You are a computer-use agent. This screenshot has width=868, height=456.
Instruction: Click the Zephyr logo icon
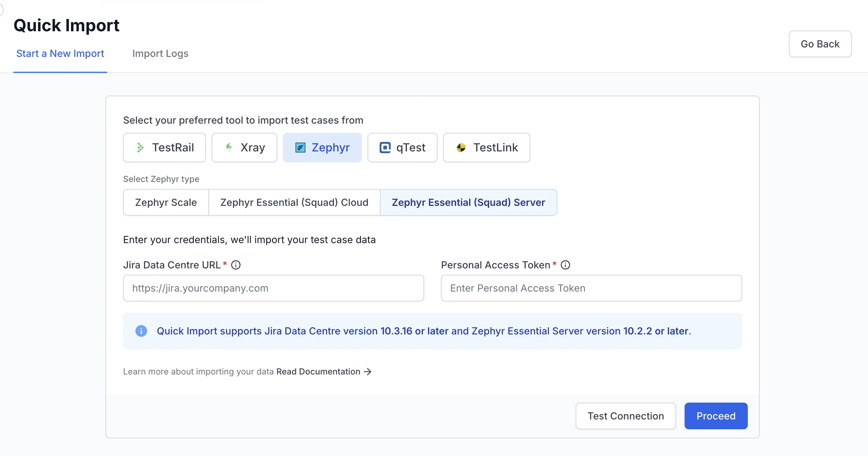(x=300, y=148)
